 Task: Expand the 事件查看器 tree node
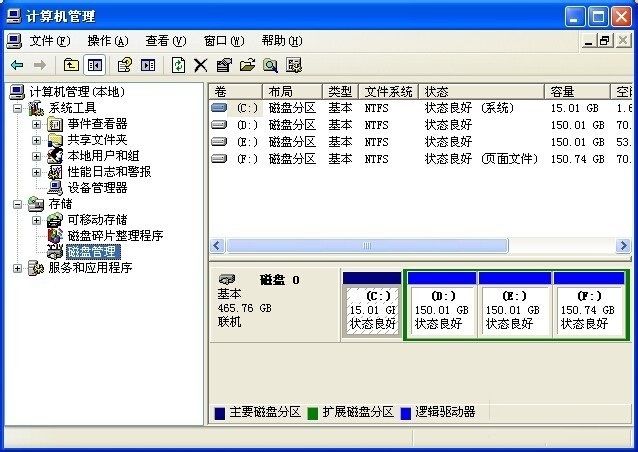37,124
